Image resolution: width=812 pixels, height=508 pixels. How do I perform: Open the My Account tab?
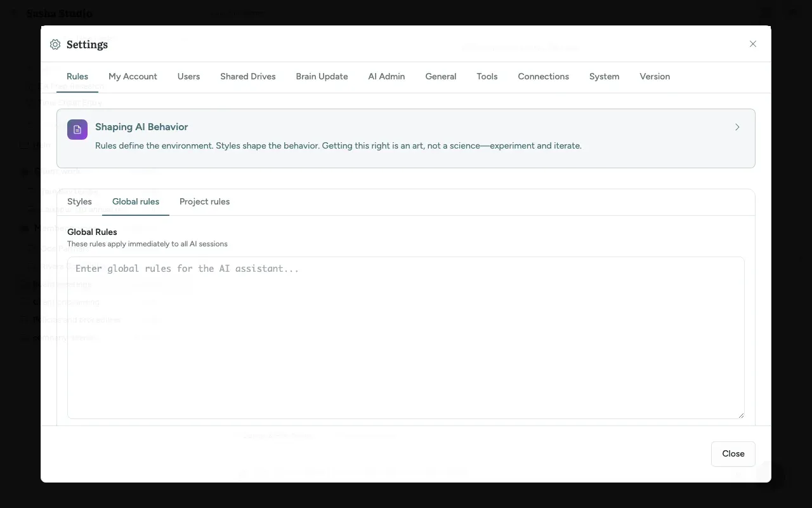click(x=133, y=76)
